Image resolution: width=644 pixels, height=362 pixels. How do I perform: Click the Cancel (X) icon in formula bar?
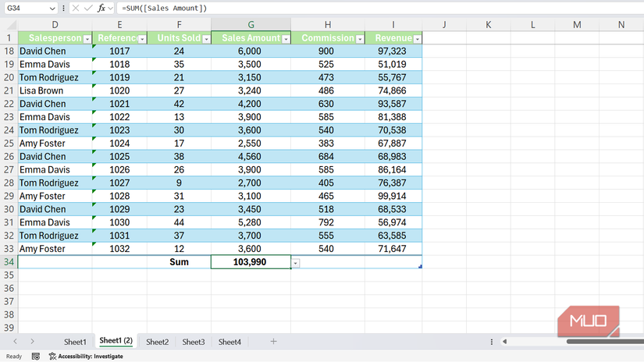click(x=76, y=8)
